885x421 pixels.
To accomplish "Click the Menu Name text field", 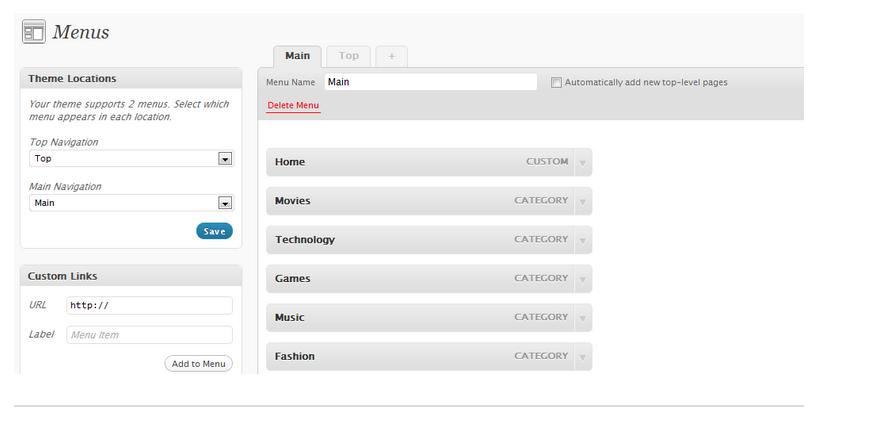I will (430, 82).
